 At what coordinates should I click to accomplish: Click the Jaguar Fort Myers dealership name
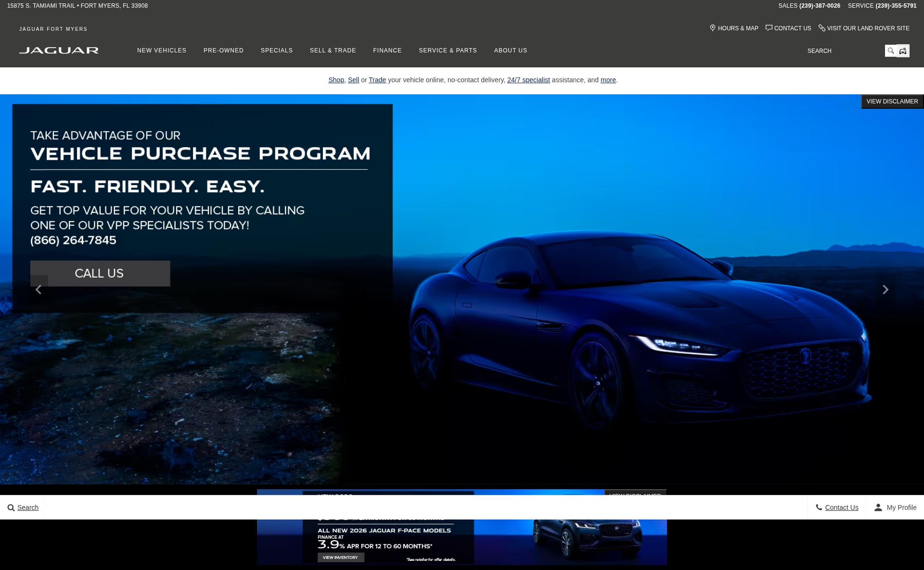point(53,29)
